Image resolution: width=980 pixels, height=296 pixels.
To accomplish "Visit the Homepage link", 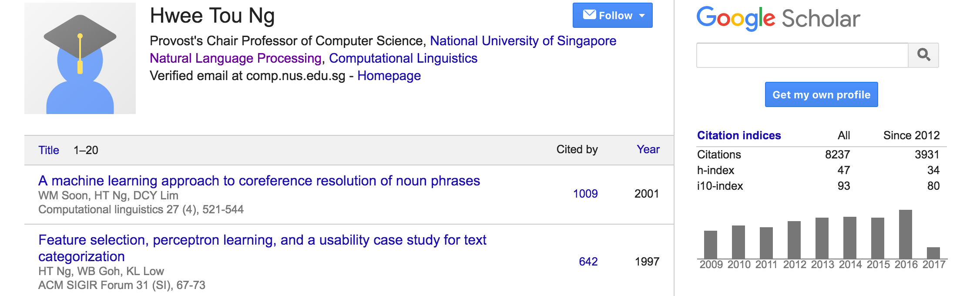I will (x=389, y=76).
